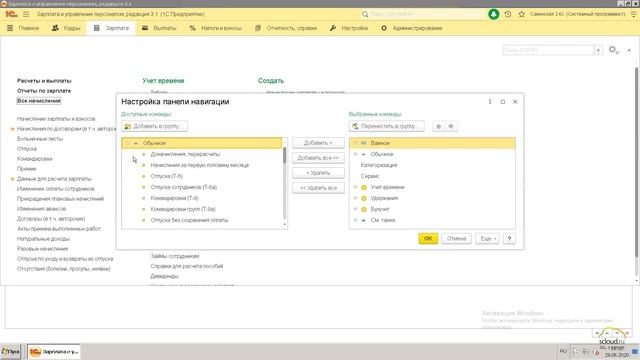
Task: Click the 1C Зарплата taskbar button
Action: [x=54, y=351]
